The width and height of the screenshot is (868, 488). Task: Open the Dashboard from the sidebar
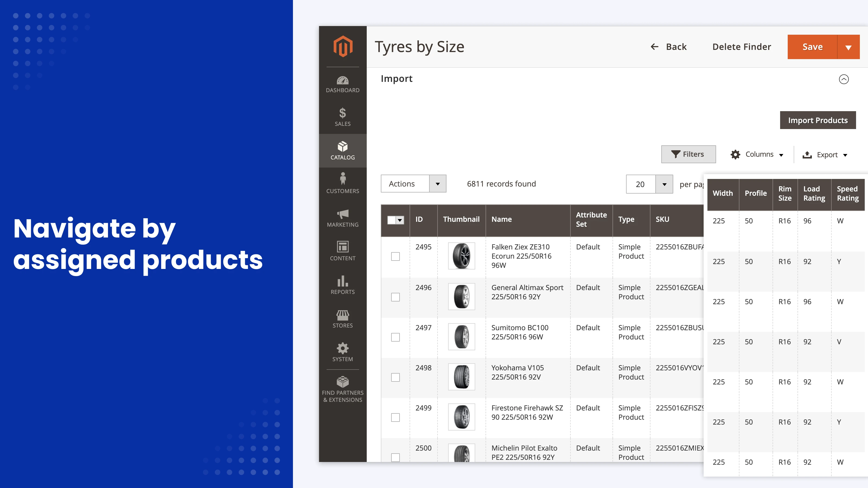pyautogui.click(x=342, y=84)
